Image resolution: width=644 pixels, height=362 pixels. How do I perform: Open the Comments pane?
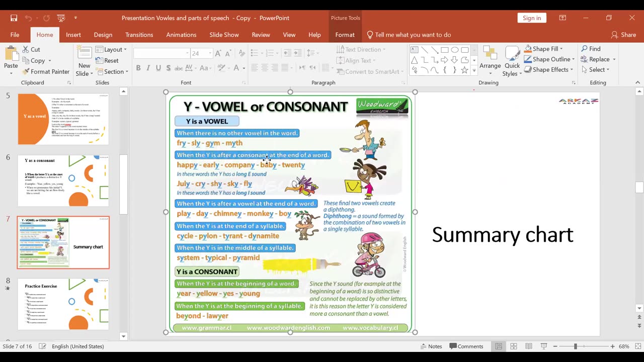[466, 346]
